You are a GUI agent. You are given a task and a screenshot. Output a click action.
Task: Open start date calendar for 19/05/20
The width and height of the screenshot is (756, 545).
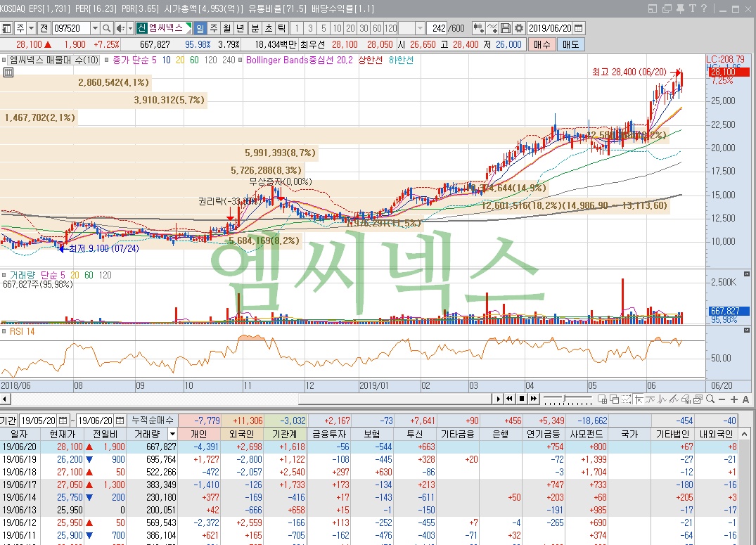coord(63,421)
